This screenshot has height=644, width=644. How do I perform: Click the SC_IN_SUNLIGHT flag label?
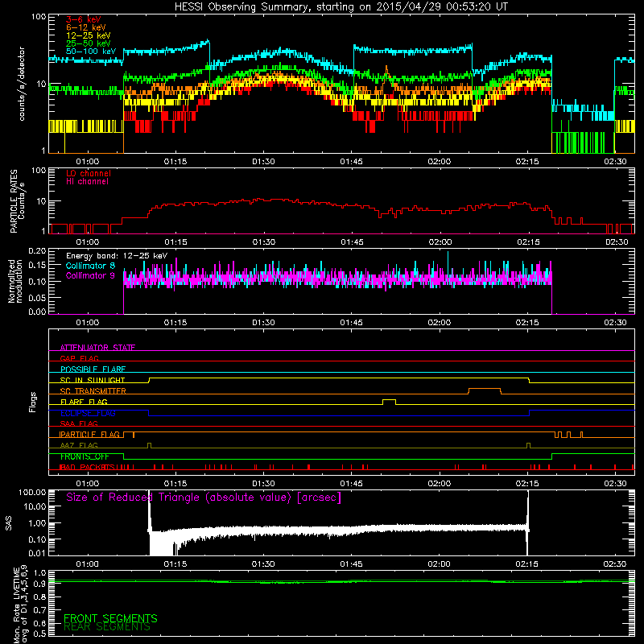point(93,380)
